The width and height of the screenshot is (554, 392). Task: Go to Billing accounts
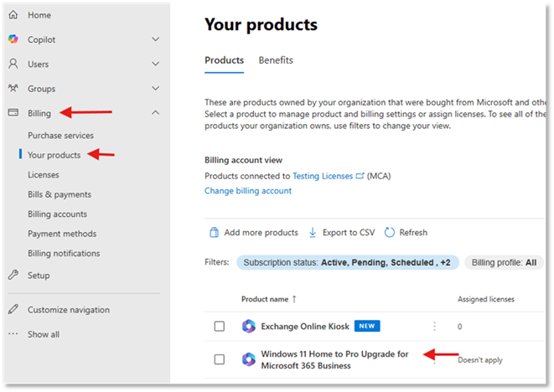click(x=57, y=214)
